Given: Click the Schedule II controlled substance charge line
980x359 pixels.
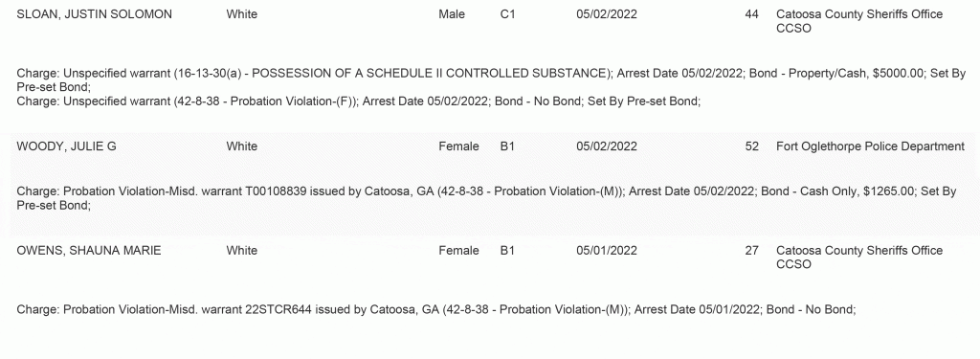Looking at the screenshot, I should coord(491,80).
